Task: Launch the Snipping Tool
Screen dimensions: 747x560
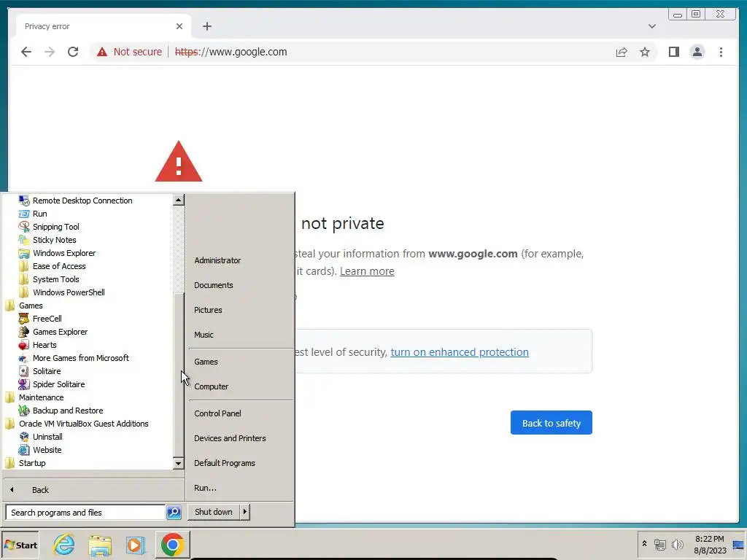Action: point(55,227)
